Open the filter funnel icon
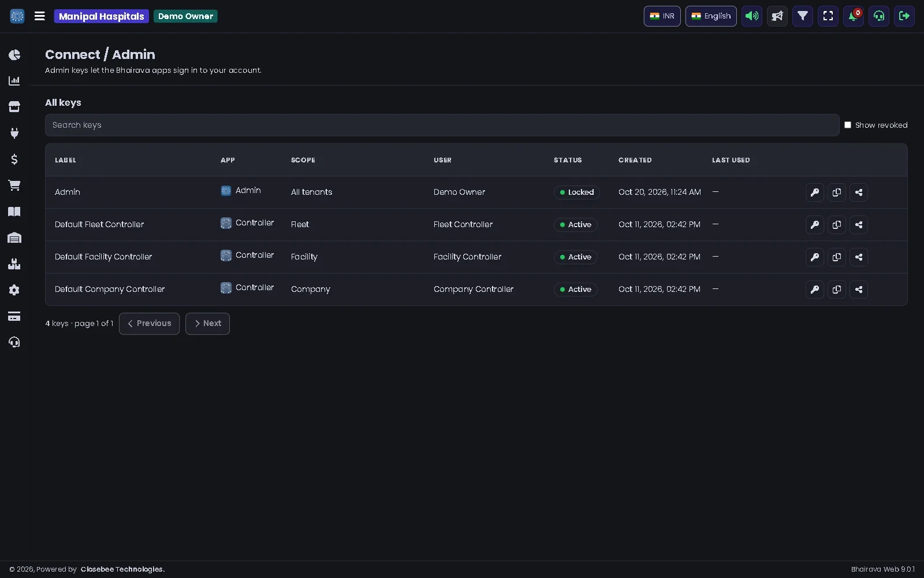 [x=803, y=16]
